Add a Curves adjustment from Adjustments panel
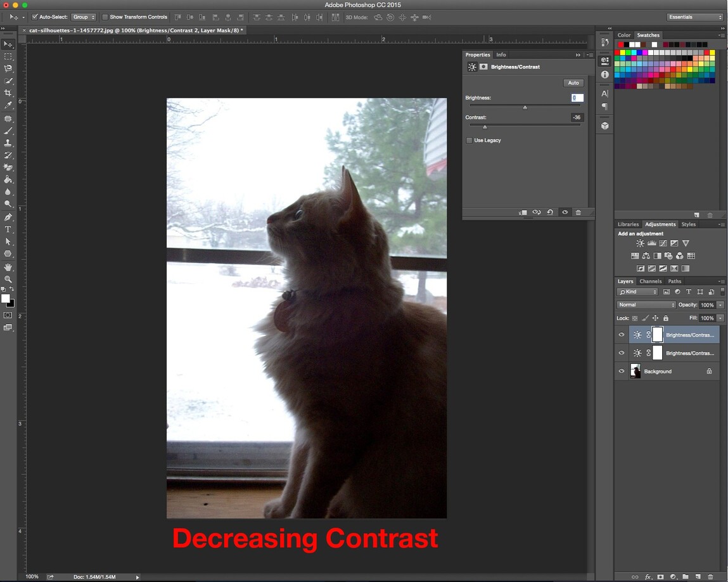The image size is (728, 582). tap(663, 243)
